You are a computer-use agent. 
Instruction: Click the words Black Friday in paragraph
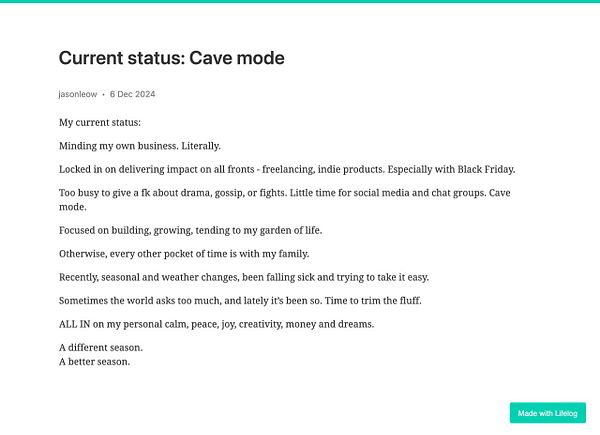[x=486, y=169]
